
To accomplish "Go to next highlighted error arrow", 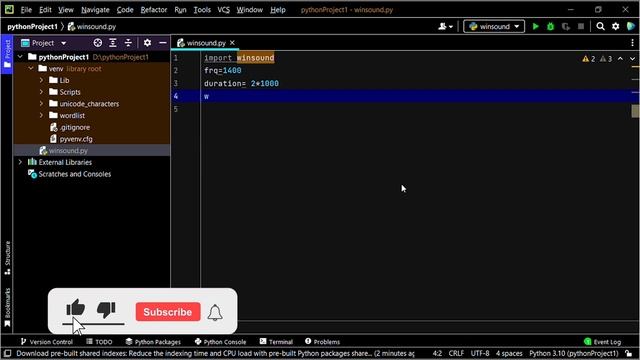I will point(632,59).
